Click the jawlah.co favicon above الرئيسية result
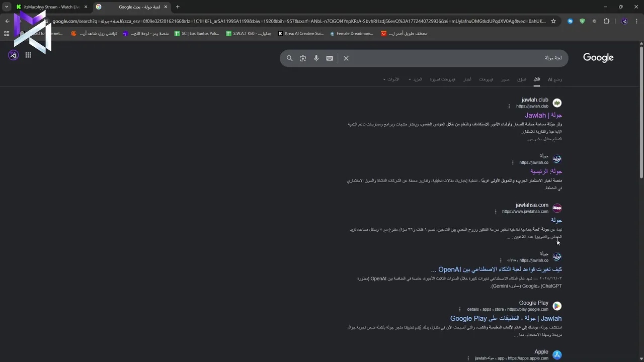Viewport: 644px width, 362px height. tap(557, 159)
